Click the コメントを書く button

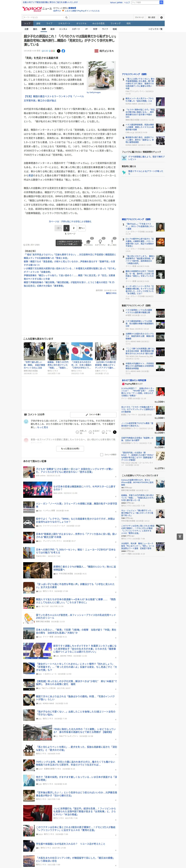click(x=93, y=414)
